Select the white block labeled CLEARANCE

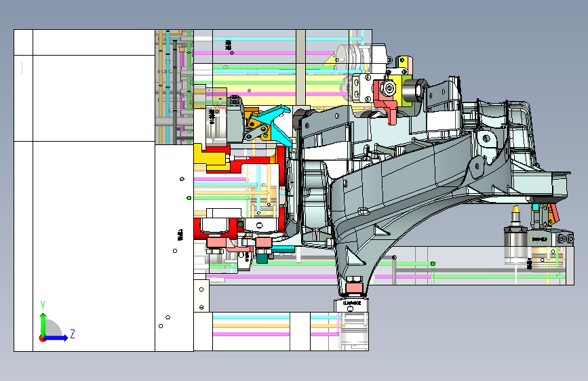tap(351, 305)
